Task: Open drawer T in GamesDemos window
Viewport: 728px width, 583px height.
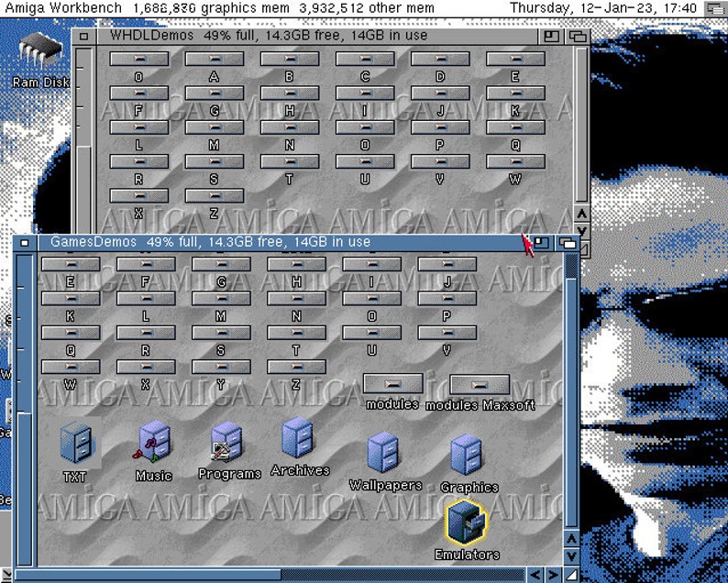Action: 297,333
